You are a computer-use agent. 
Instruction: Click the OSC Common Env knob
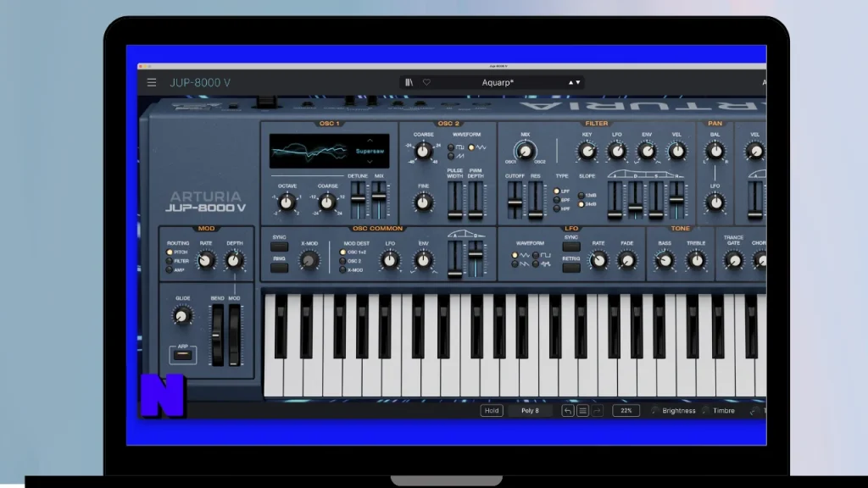[x=424, y=260]
